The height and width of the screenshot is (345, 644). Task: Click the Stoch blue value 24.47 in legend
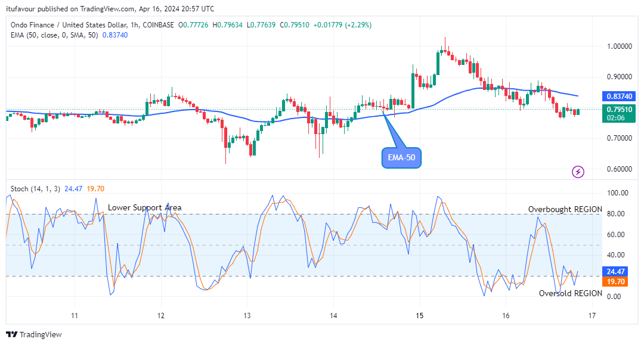(x=73, y=189)
